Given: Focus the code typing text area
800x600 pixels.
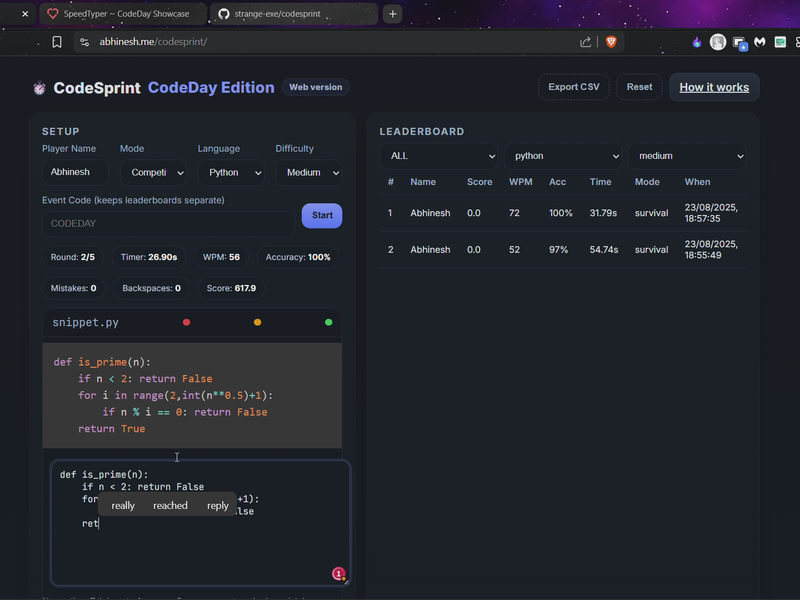Looking at the screenshot, I should (x=200, y=523).
